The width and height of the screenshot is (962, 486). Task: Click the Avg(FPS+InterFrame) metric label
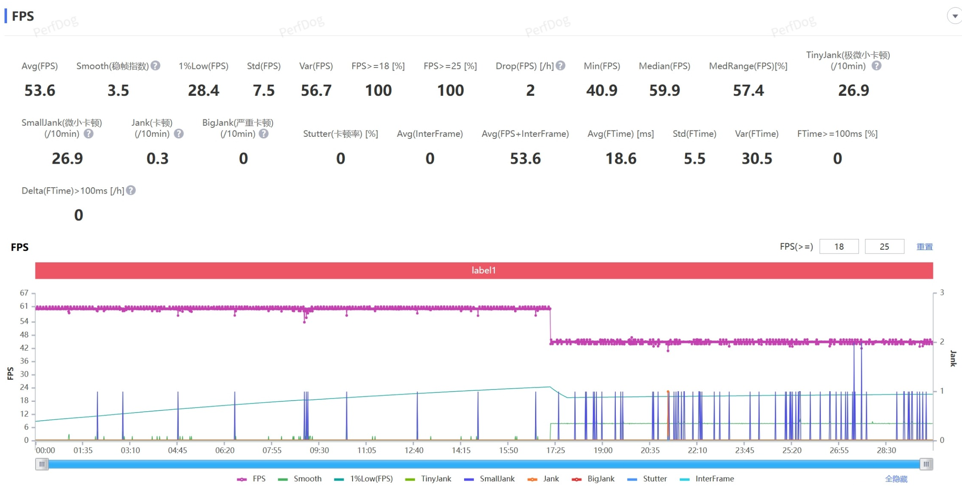[x=525, y=134]
